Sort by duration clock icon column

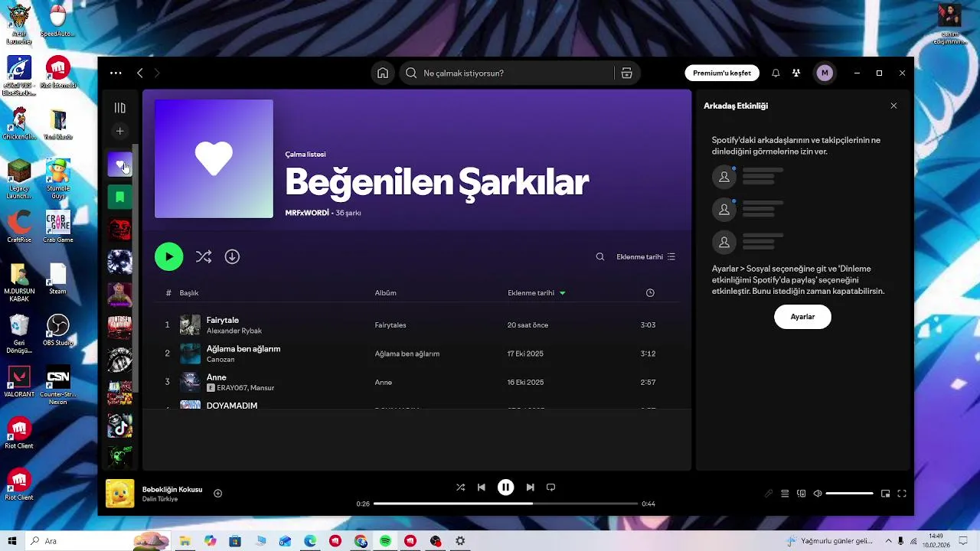tap(650, 292)
